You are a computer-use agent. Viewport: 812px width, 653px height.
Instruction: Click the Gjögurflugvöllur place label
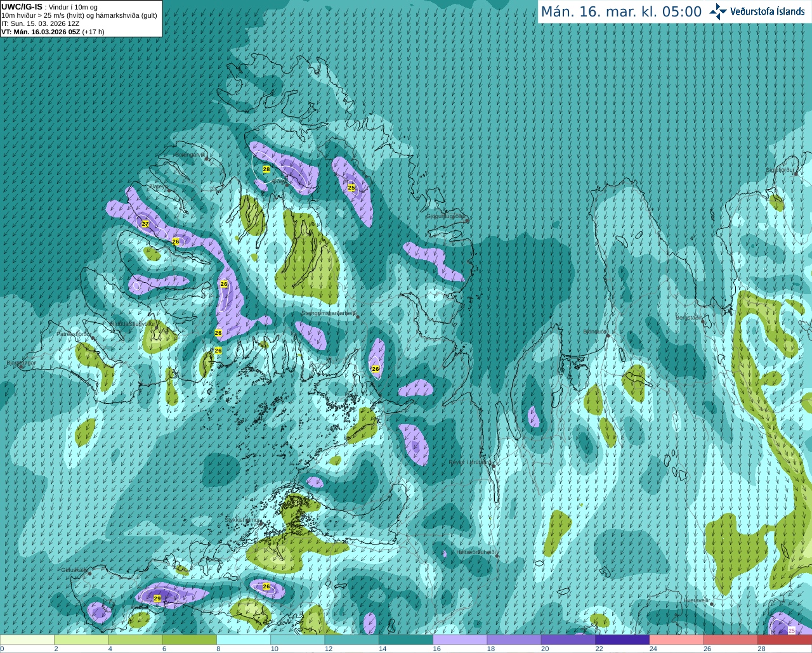click(445, 216)
